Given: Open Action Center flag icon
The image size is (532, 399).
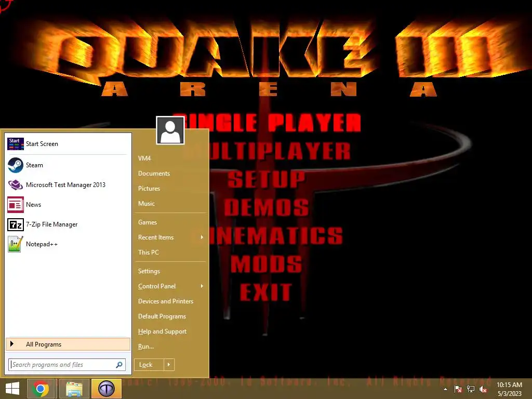Looking at the screenshot, I should pyautogui.click(x=458, y=389).
